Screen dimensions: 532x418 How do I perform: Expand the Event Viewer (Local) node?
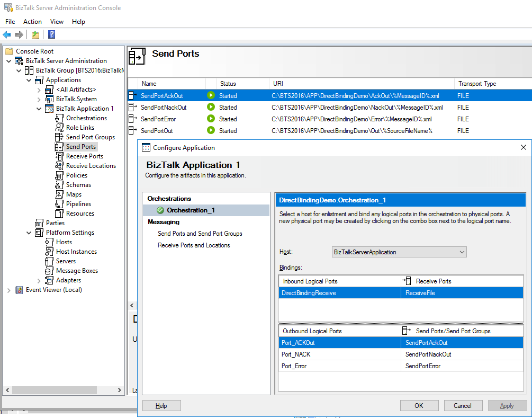click(9, 290)
